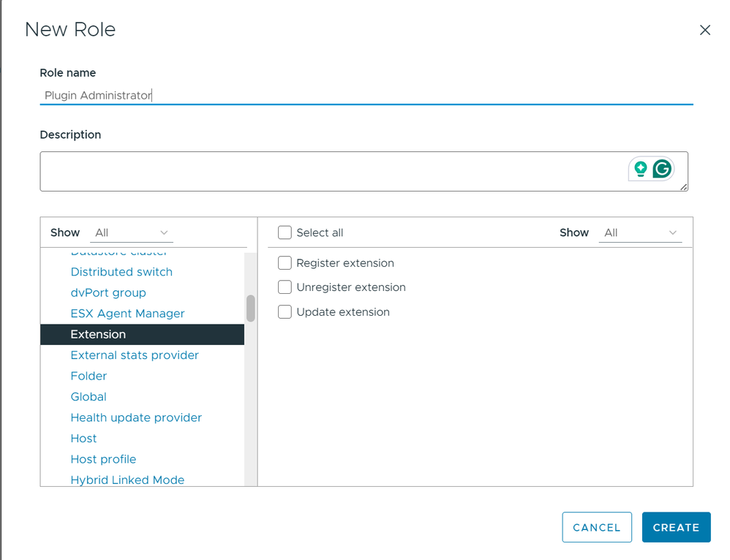Open Health update provider privileges
Viewport: 730px width, 560px height.
[136, 417]
